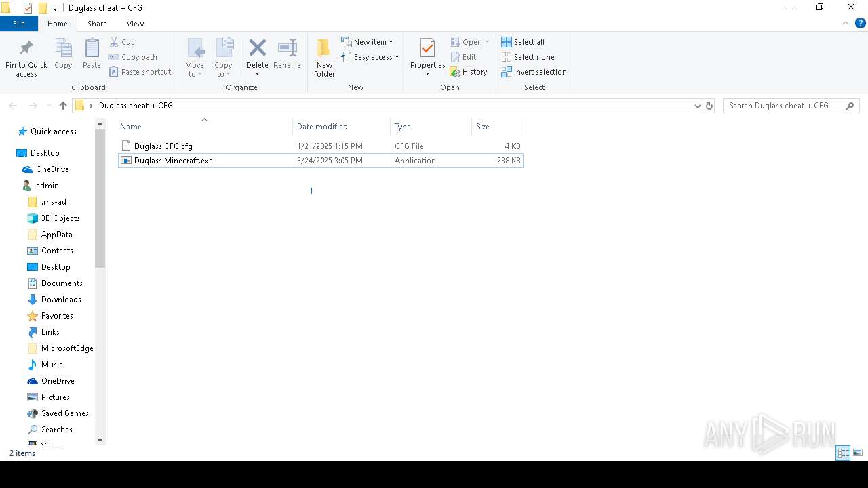868x488 pixels.
Task: Click Paste shortcut command
Action: [140, 72]
